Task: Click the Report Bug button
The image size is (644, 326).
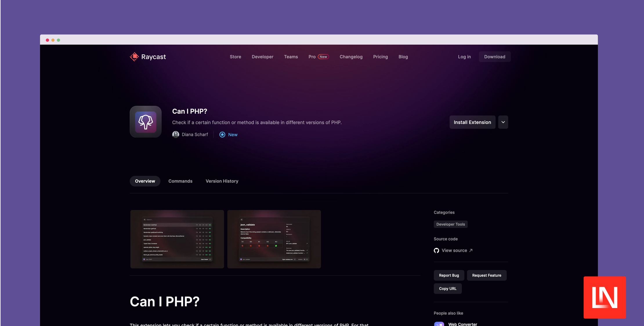Action: tap(449, 275)
